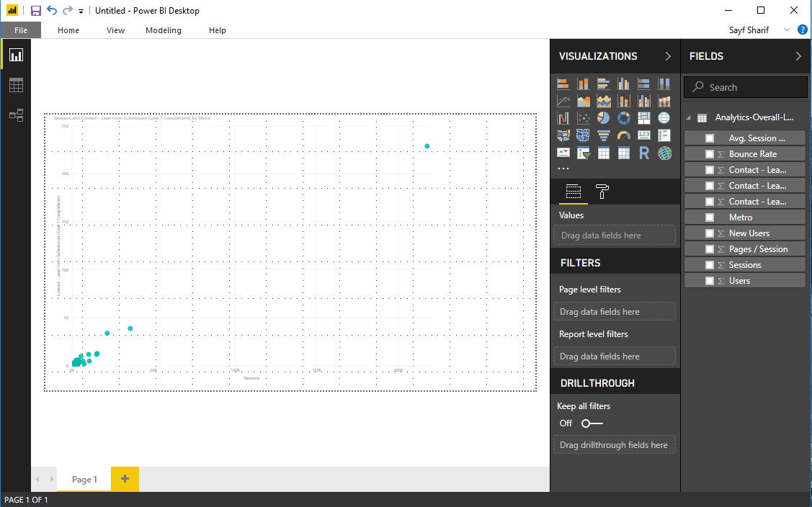Screen dimensions: 812x507
Task: Toggle Keep all filters switch
Action: [x=592, y=423]
